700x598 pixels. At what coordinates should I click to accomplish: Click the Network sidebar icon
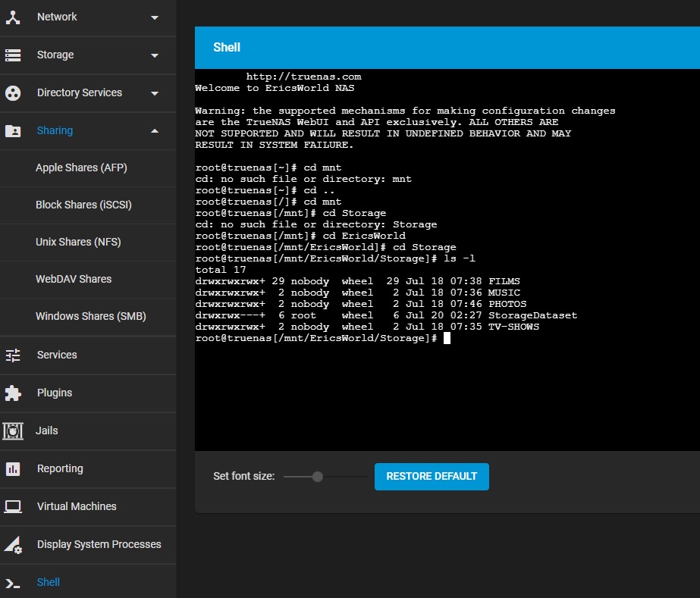(x=12, y=17)
